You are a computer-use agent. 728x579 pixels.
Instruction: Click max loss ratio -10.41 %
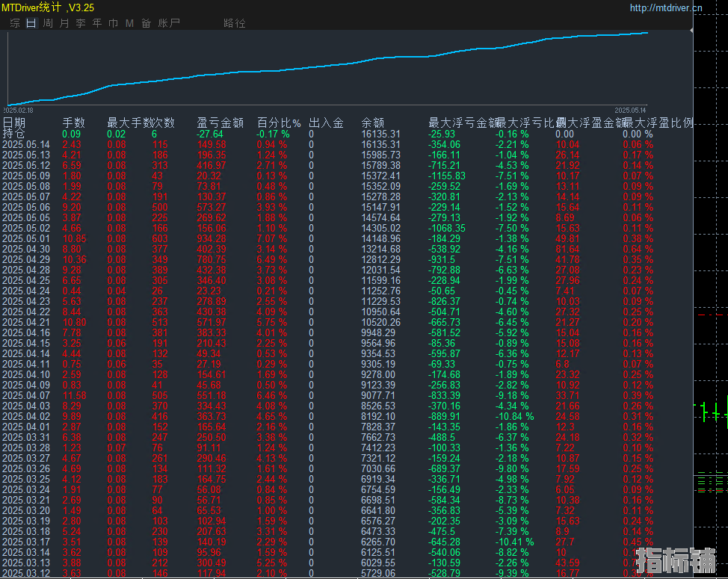[514, 542]
